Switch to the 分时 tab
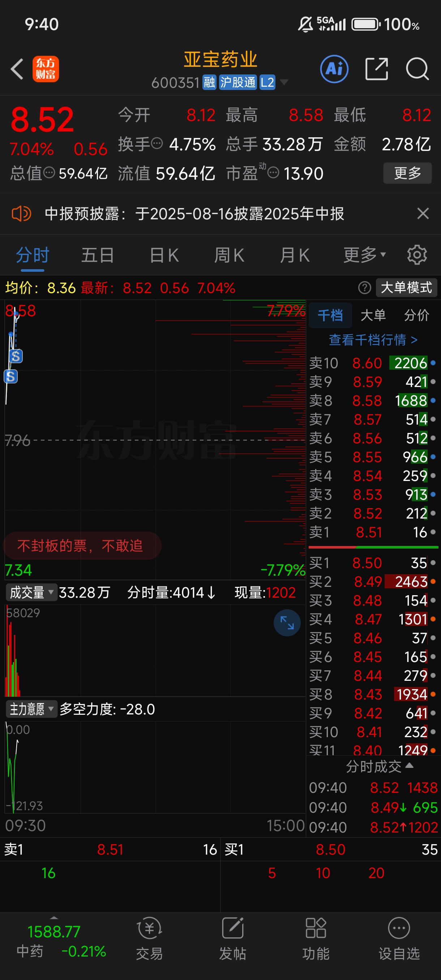 [x=33, y=255]
